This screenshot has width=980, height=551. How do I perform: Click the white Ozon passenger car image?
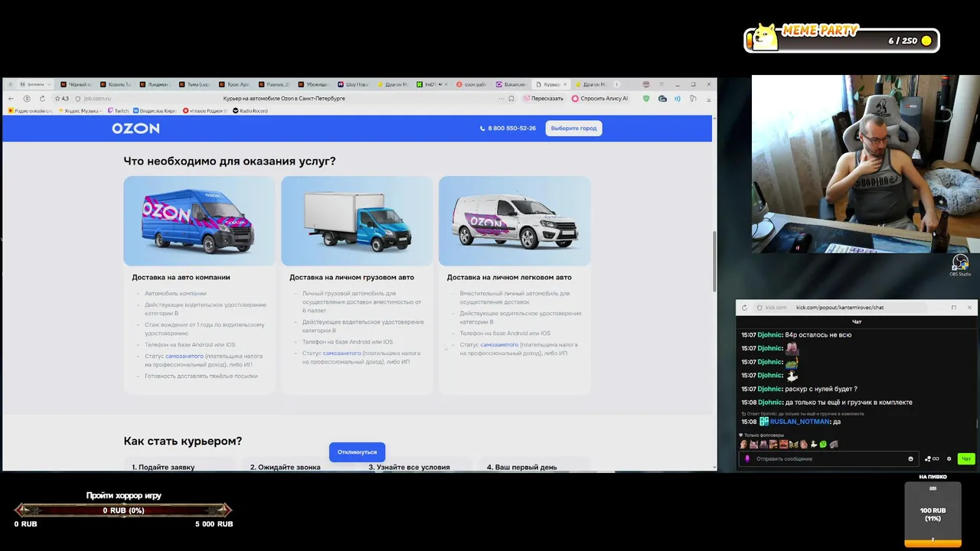pyautogui.click(x=514, y=221)
